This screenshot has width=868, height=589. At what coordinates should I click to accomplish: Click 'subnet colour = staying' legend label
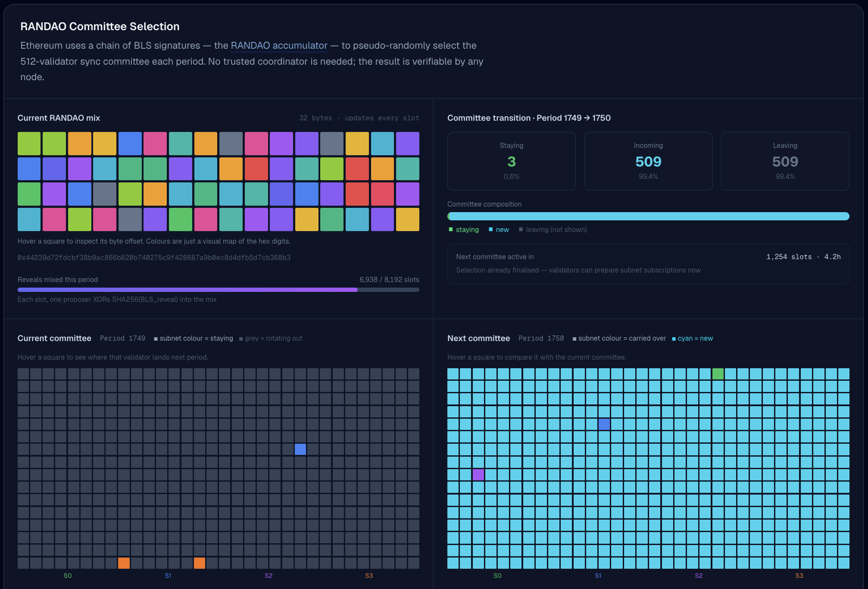click(x=194, y=338)
